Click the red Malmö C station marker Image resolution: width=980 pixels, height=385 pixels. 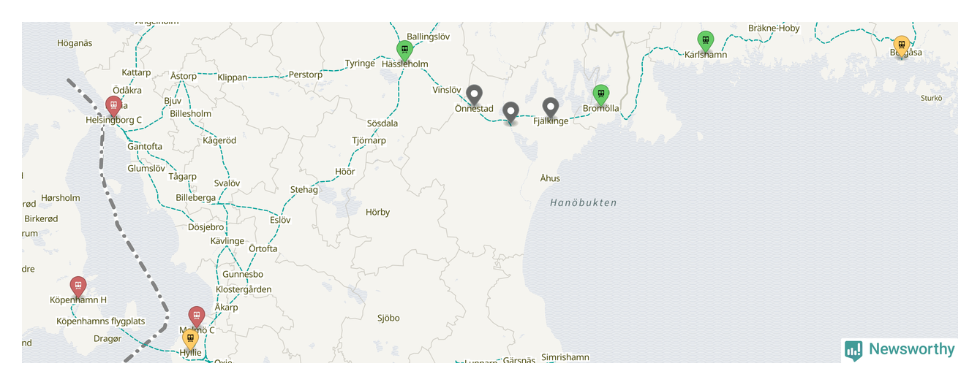pos(196,317)
